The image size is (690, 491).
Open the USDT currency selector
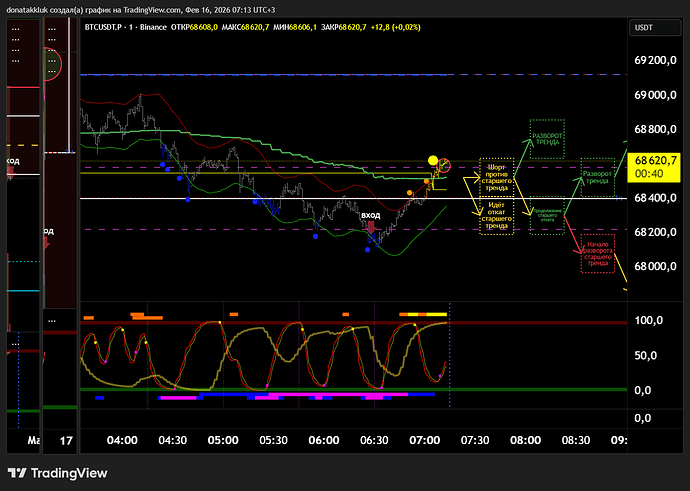click(x=646, y=27)
